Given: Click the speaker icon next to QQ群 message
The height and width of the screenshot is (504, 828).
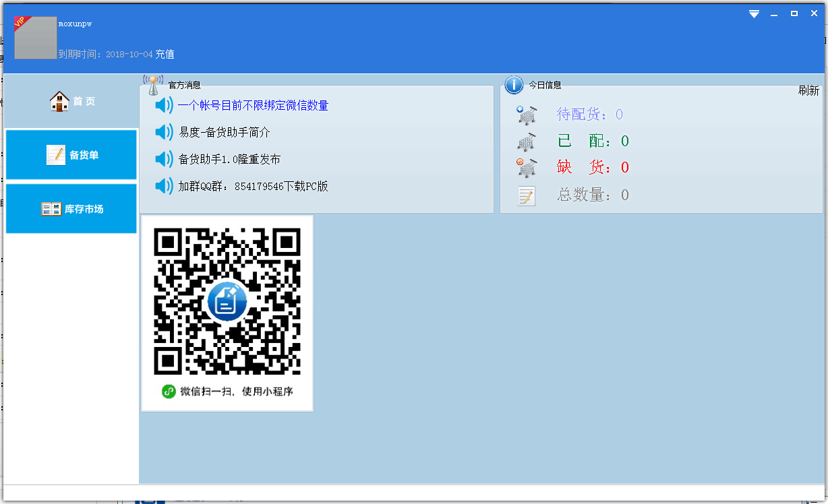Looking at the screenshot, I should pos(163,187).
